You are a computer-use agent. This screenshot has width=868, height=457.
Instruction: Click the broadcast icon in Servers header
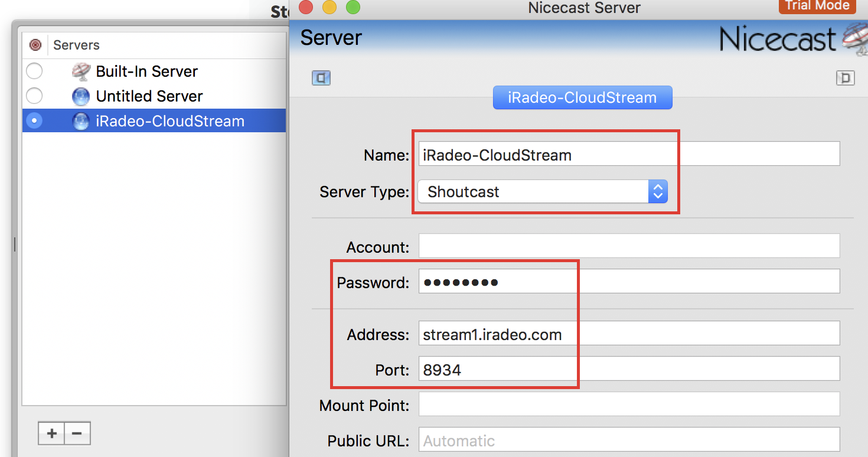click(35, 45)
